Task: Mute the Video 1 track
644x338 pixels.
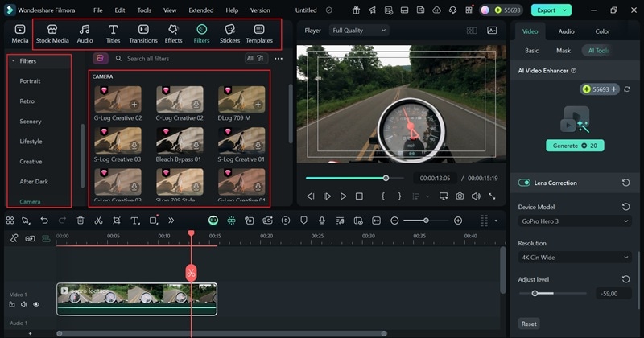Action: tap(24, 304)
